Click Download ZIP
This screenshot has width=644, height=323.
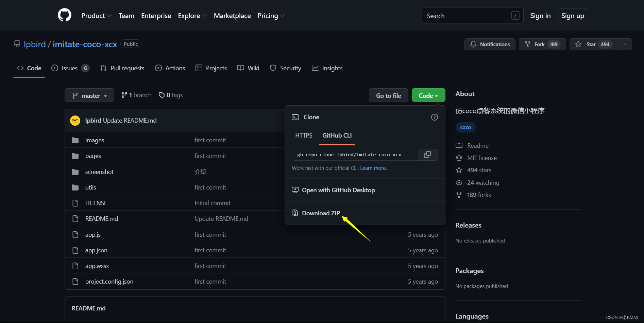tap(321, 213)
